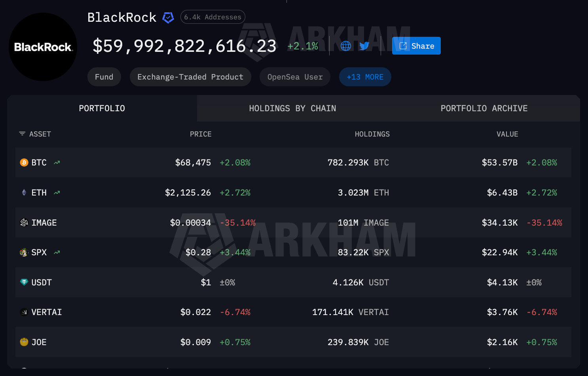Click the BTC price $68,475
This screenshot has width=588, height=376.
tap(193, 163)
